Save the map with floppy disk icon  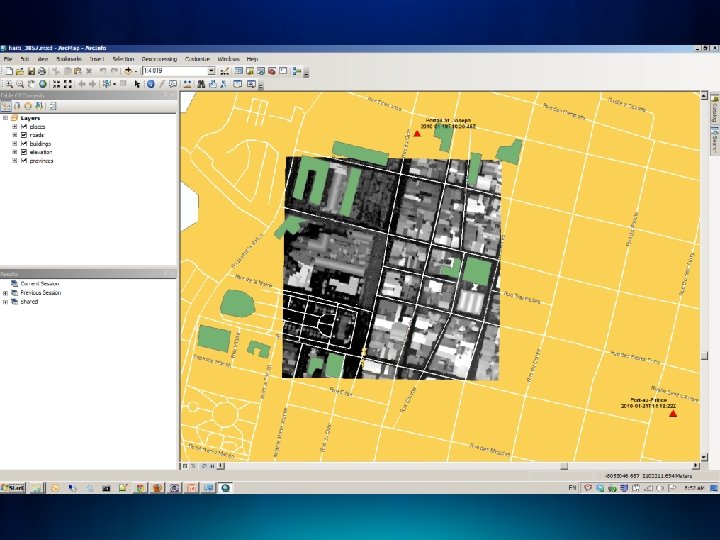[x=31, y=71]
